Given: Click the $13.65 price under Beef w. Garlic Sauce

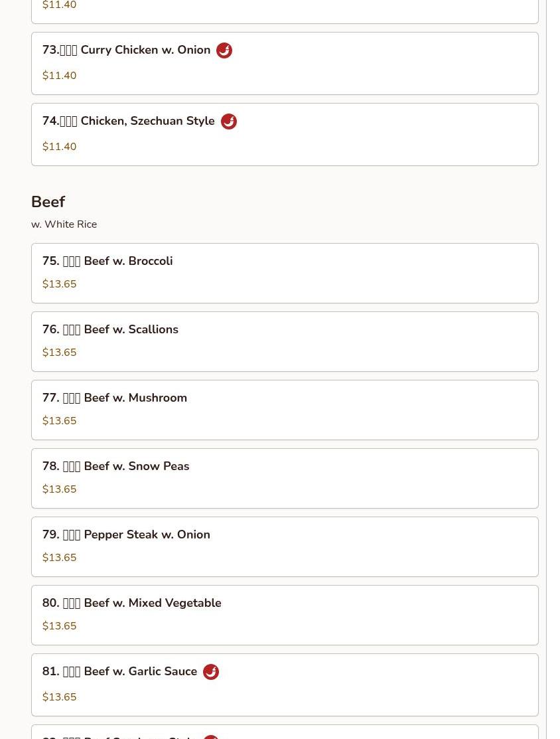Looking at the screenshot, I should coord(59,697).
